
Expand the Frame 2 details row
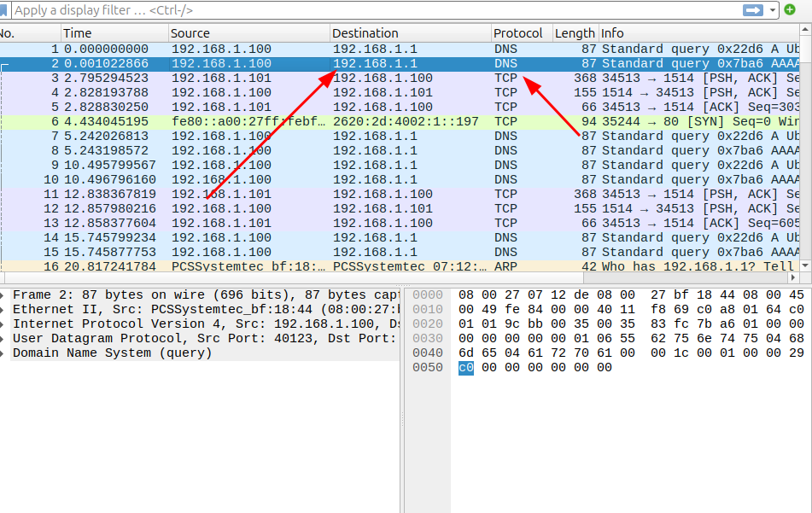point(3,295)
